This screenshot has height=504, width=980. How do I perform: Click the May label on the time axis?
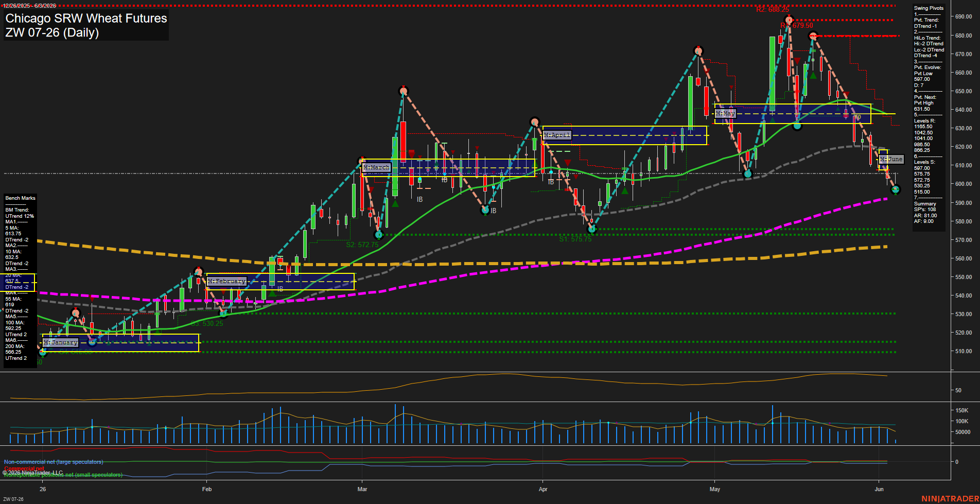pyautogui.click(x=715, y=489)
